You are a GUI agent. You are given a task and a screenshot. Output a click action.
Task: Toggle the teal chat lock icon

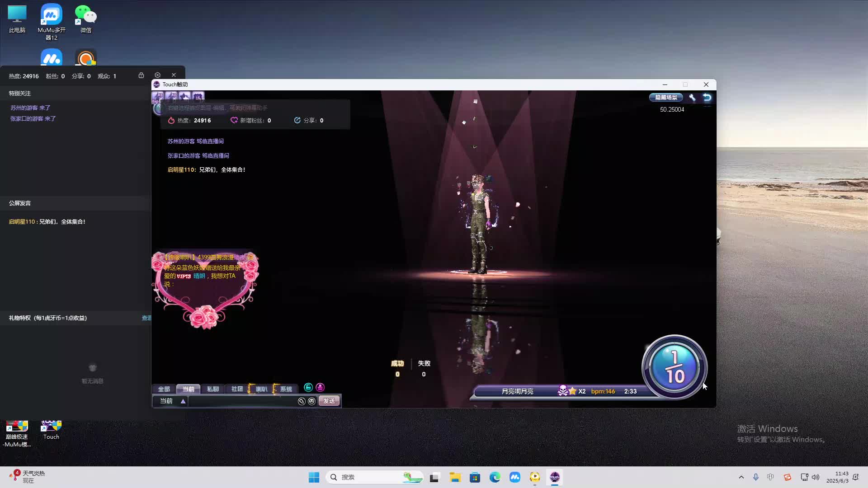[x=308, y=387]
